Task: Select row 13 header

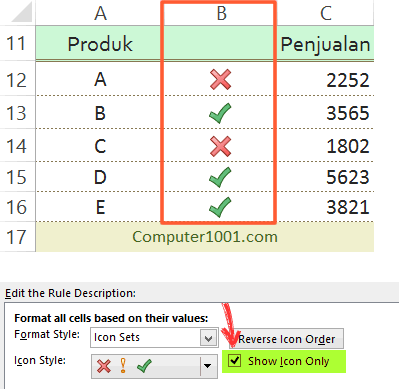Action: (17, 113)
